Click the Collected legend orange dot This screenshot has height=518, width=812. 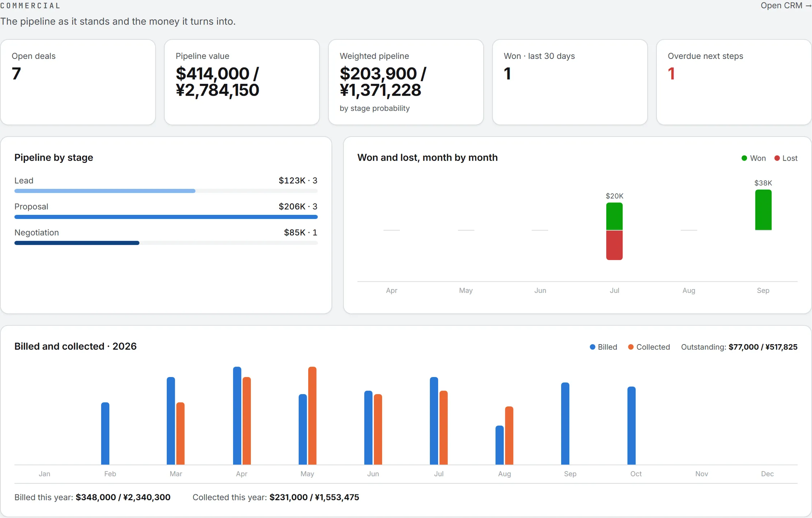point(631,347)
